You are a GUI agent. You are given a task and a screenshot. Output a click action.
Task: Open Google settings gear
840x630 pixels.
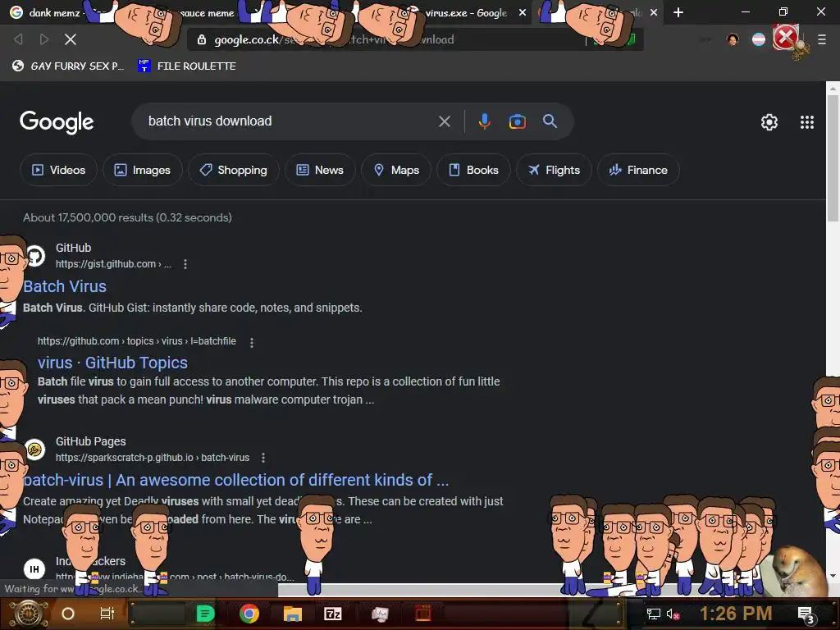(769, 122)
